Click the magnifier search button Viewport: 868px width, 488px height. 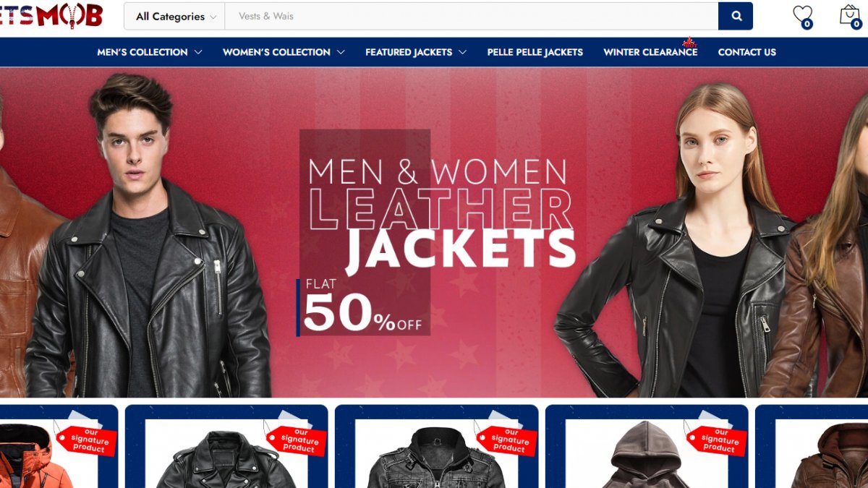(x=736, y=16)
